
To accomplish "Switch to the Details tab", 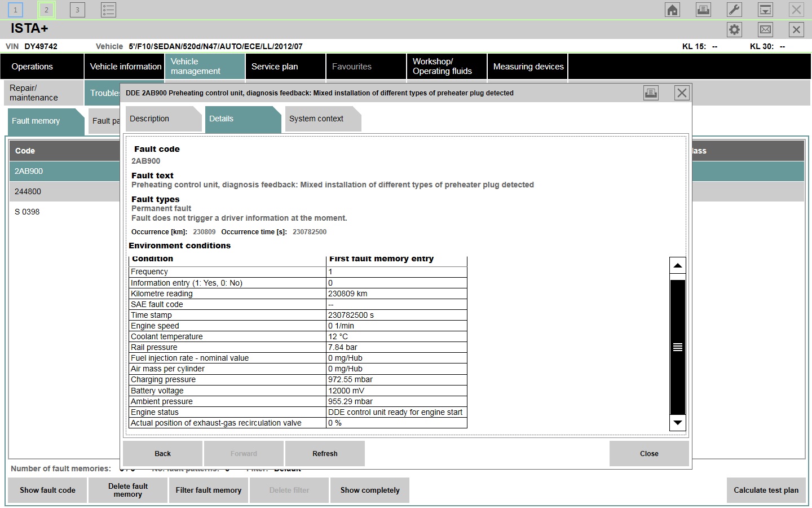I will point(242,119).
